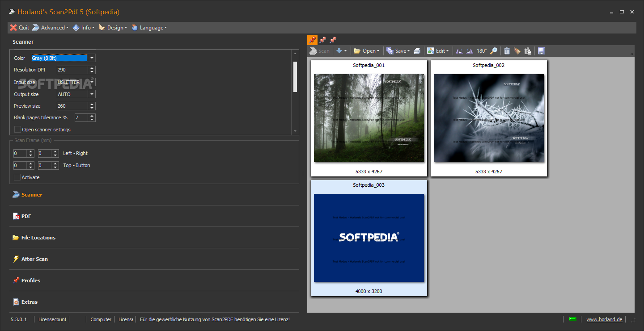Click the Preview size value field
The height and width of the screenshot is (331, 644).
tap(72, 106)
